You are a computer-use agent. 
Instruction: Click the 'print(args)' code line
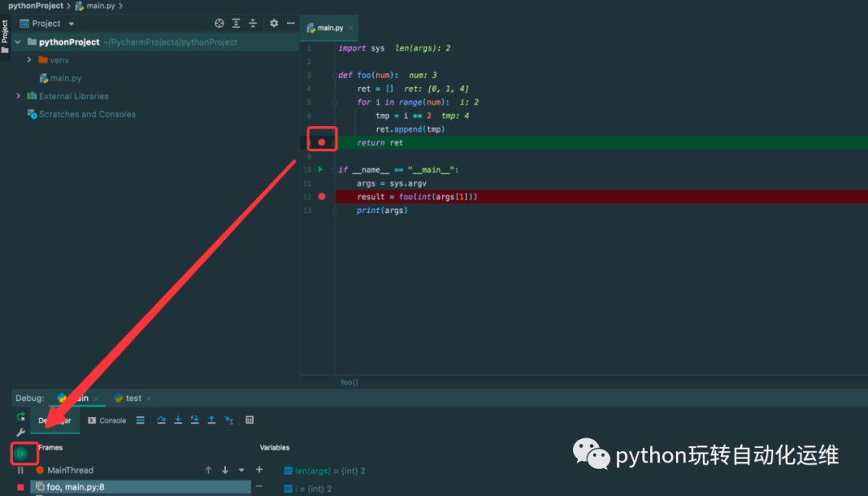[382, 211]
